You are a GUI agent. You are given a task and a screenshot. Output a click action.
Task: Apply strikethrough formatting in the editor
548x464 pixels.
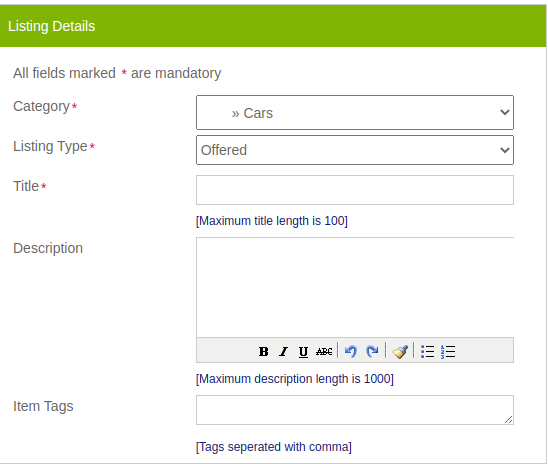(324, 351)
